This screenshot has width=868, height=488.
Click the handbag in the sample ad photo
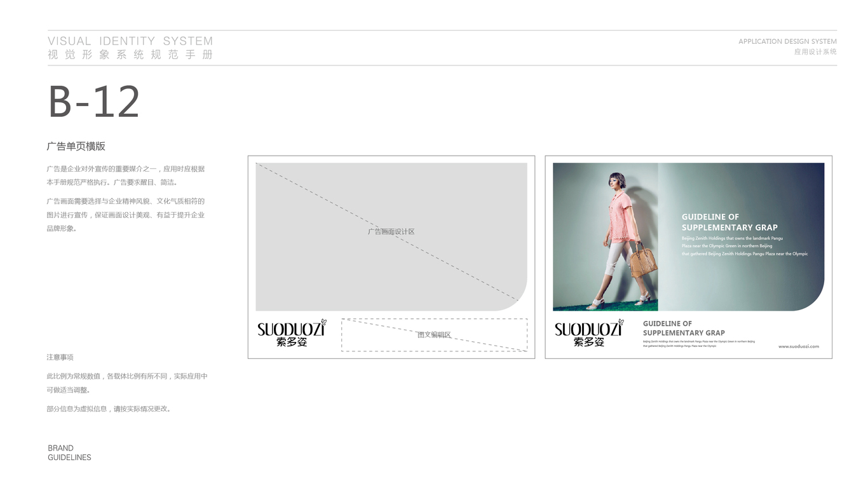645,260
